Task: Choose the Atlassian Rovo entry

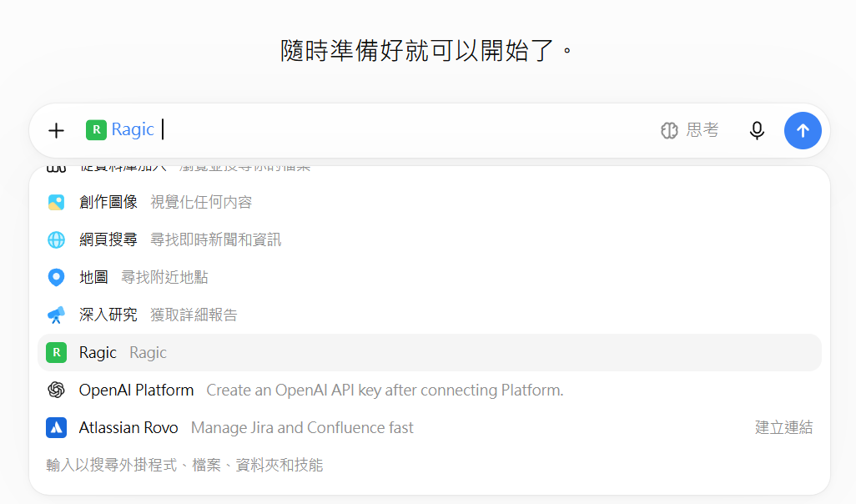Action: [429, 427]
